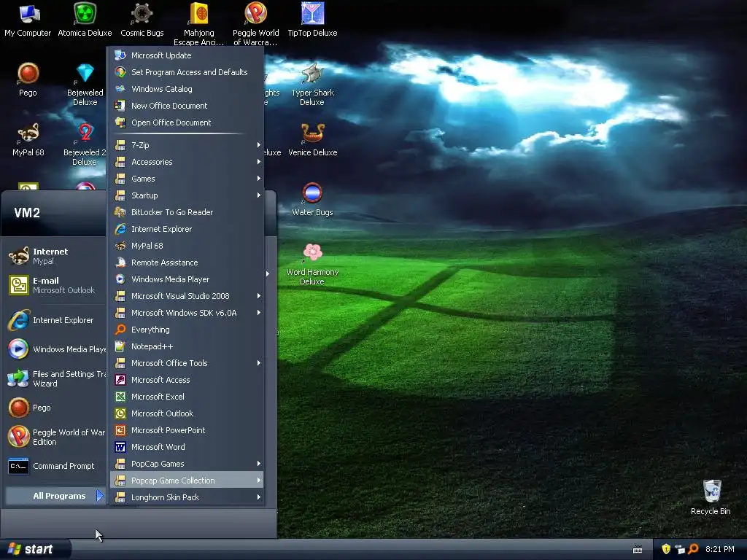747x560 pixels.
Task: Launch Peggle World of Warcraft Edition recent item
Action: [x=56, y=437]
